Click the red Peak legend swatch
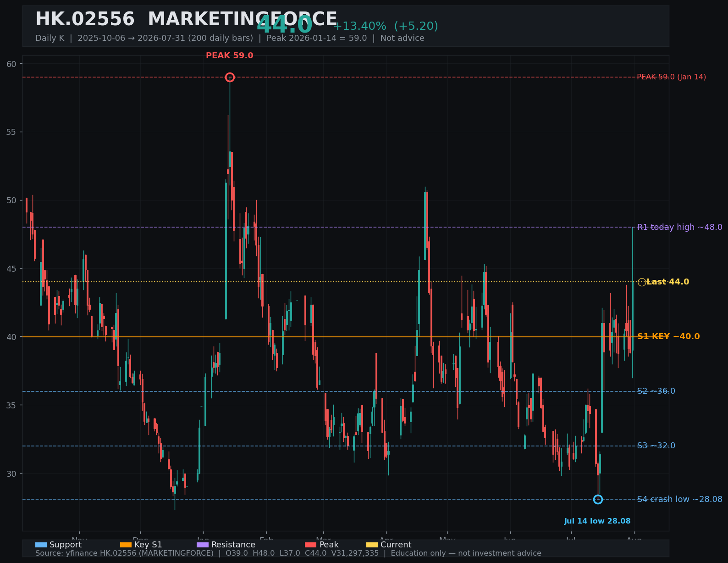728x563 pixels. tap(311, 545)
